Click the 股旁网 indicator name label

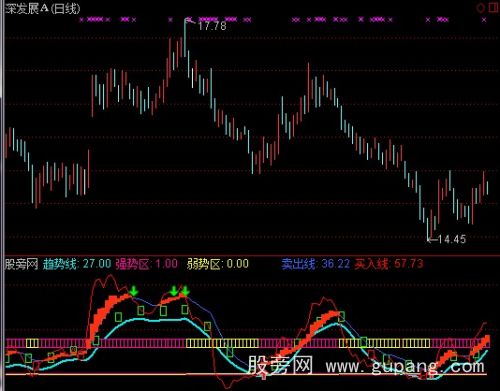click(22, 264)
